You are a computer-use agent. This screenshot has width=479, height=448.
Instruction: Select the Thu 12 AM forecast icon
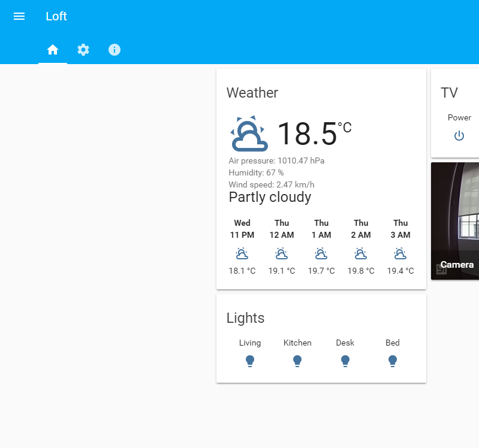click(x=281, y=253)
